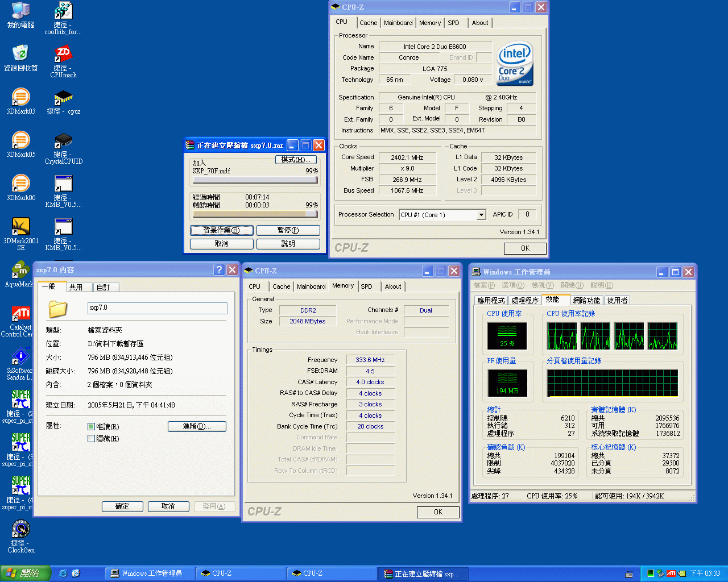Open About tab in top CPU-Z window

coord(479,23)
